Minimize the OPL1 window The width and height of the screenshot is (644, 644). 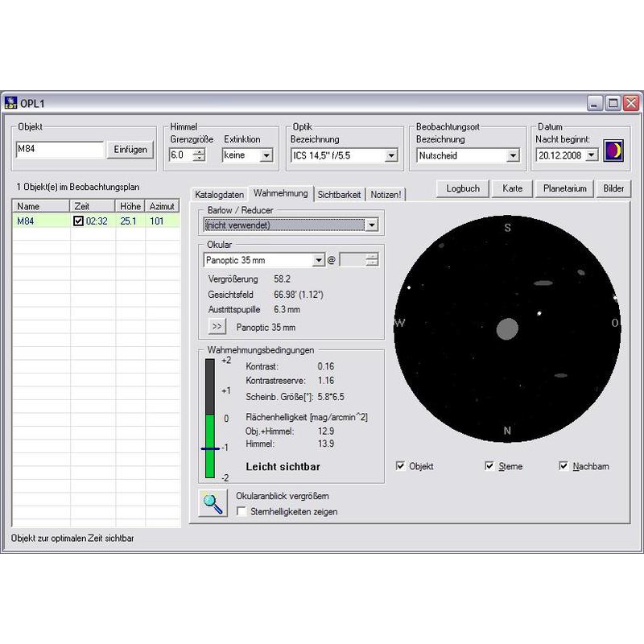click(594, 103)
